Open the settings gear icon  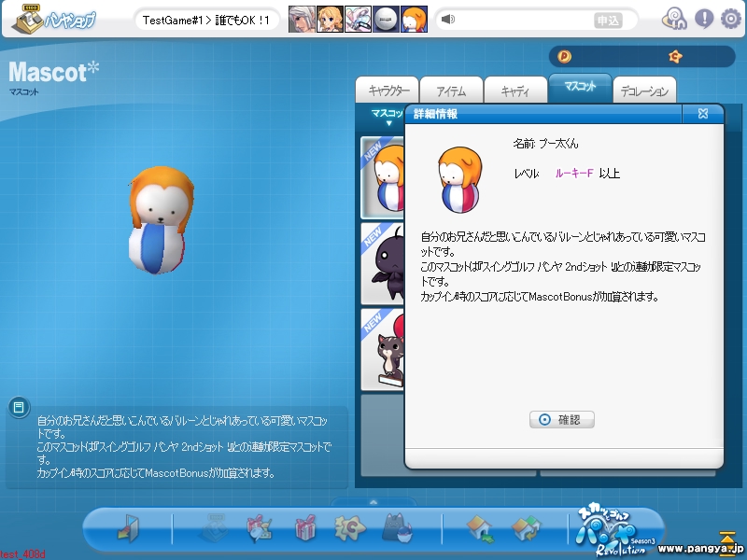tap(731, 19)
